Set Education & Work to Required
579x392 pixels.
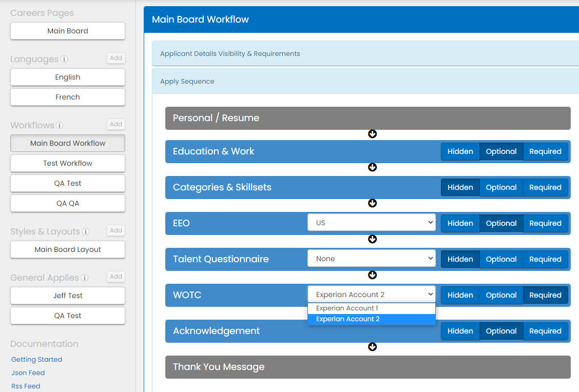pos(545,151)
